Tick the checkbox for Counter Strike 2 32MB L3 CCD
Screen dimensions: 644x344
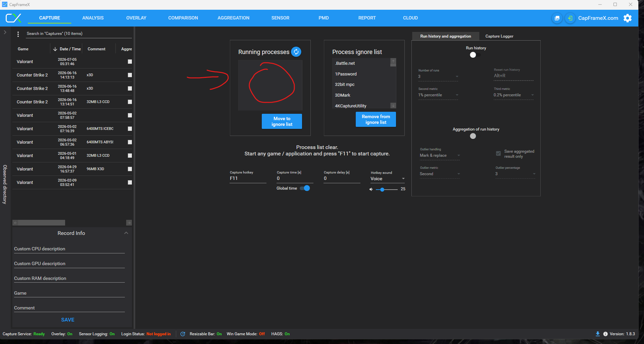pos(130,102)
